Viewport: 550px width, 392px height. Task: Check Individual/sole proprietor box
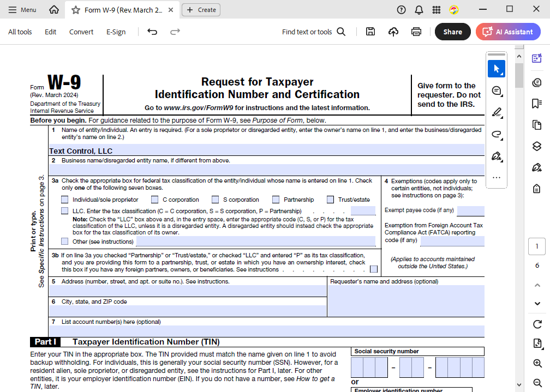64,200
